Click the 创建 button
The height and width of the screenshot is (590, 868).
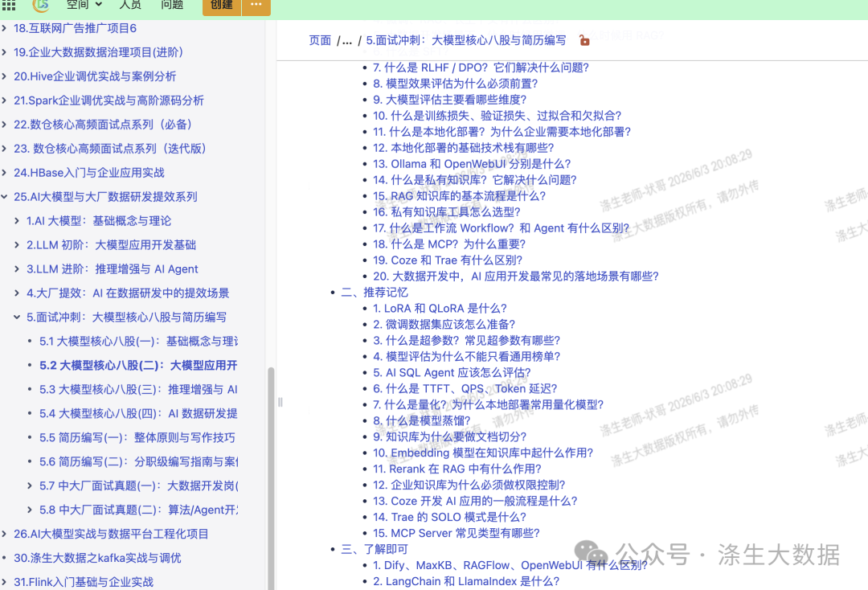222,6
